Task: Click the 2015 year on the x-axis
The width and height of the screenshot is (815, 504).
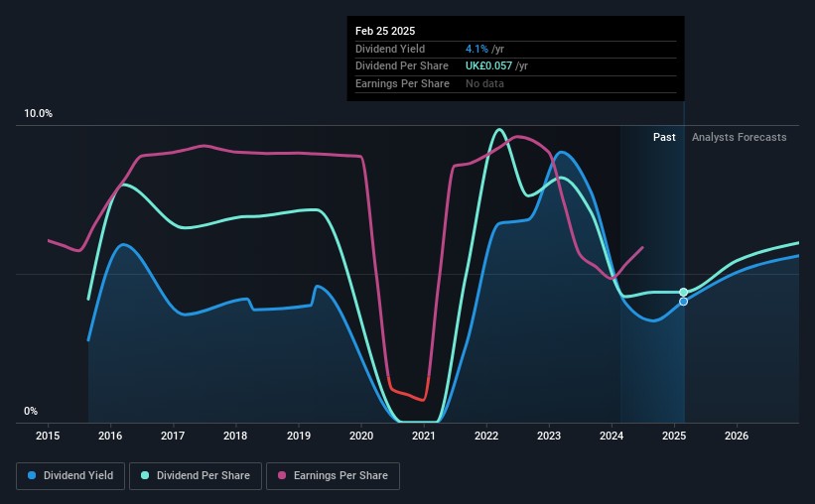Action: [49, 436]
